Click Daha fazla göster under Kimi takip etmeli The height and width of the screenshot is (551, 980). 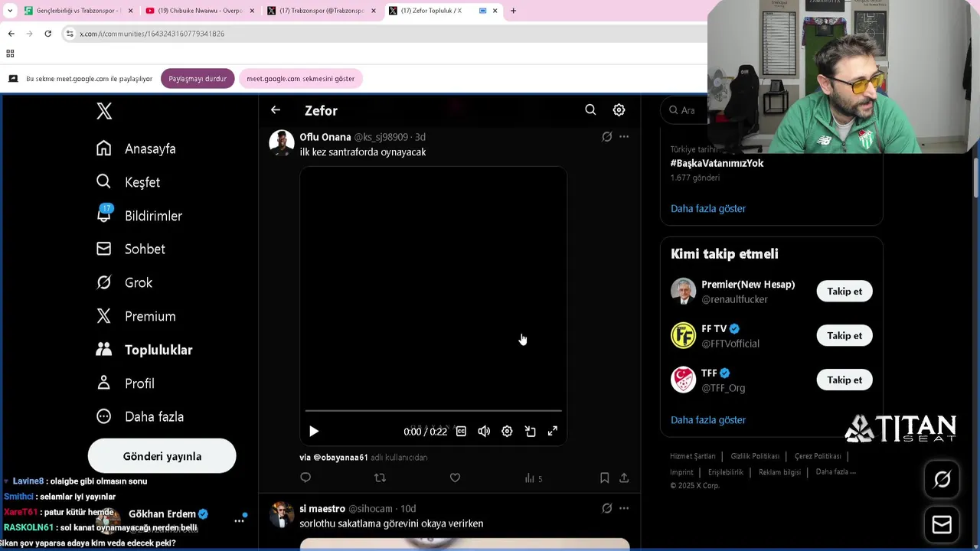(x=708, y=419)
